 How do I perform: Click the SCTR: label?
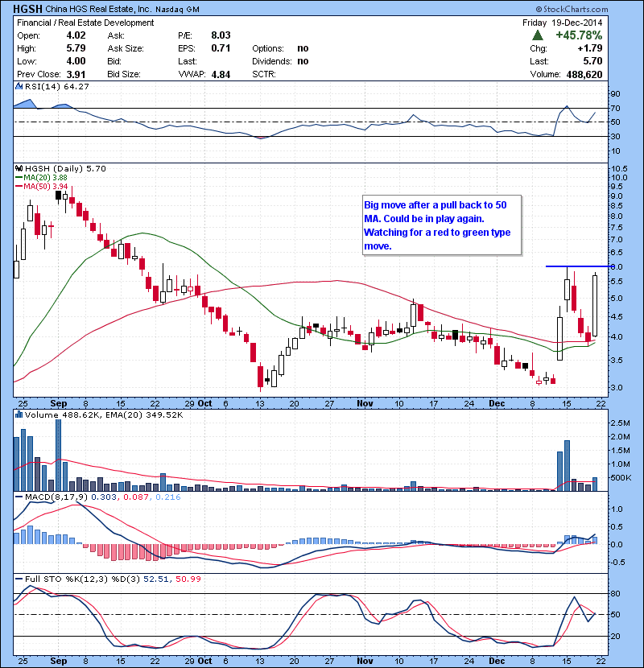coord(264,75)
